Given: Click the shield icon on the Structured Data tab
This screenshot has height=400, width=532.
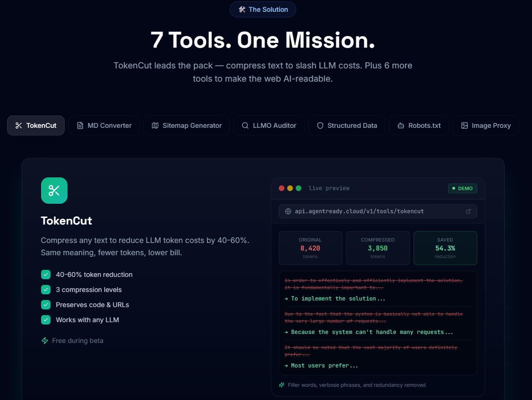Looking at the screenshot, I should 320,125.
